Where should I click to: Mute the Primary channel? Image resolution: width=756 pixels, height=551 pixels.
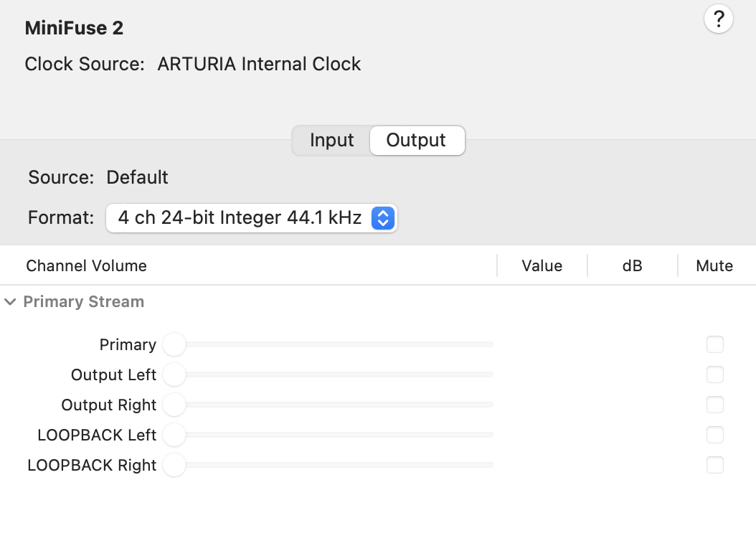tap(714, 344)
